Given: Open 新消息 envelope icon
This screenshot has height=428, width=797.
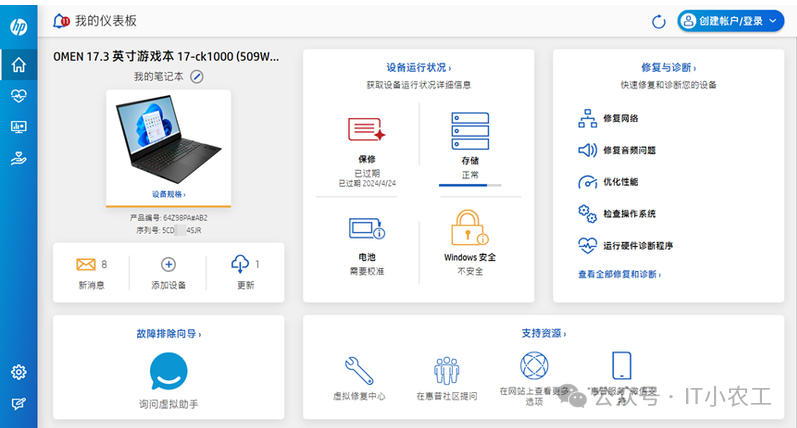Looking at the screenshot, I should click(86, 264).
